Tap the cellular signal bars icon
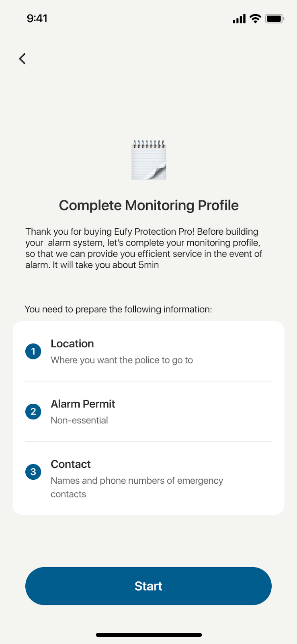This screenshot has height=644, width=297. click(x=239, y=19)
